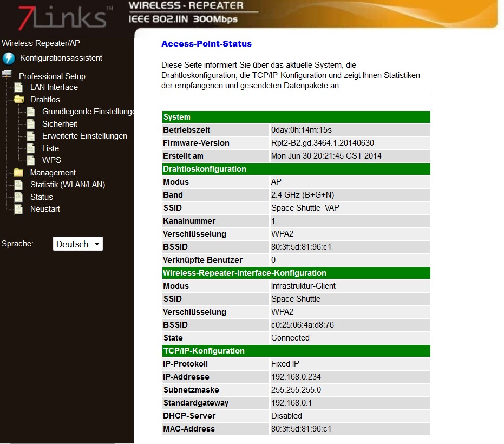504x444 pixels.
Task: Open the Sprache language dropdown
Action: [78, 244]
